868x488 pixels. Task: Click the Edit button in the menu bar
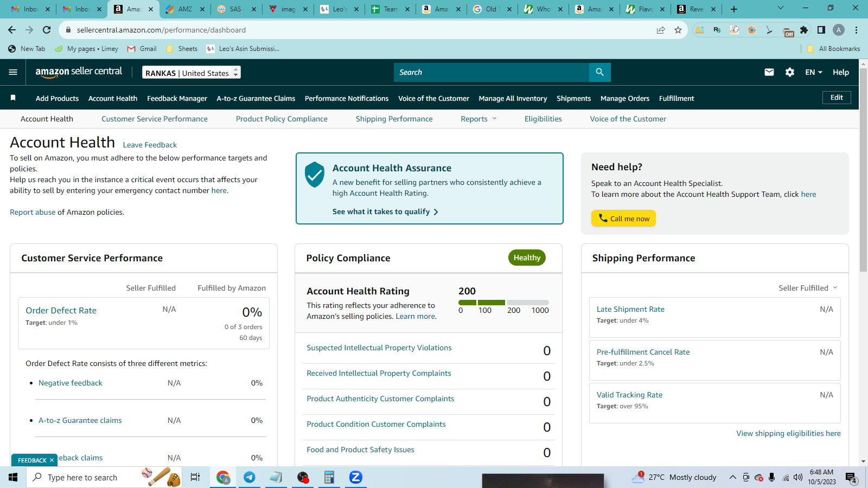pyautogui.click(x=837, y=98)
